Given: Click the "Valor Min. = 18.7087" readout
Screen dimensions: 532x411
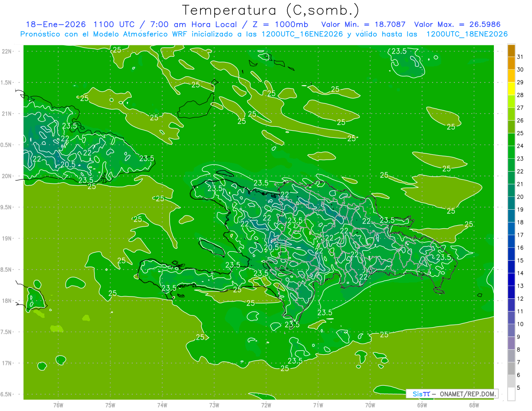Looking at the screenshot, I should pos(364,24).
